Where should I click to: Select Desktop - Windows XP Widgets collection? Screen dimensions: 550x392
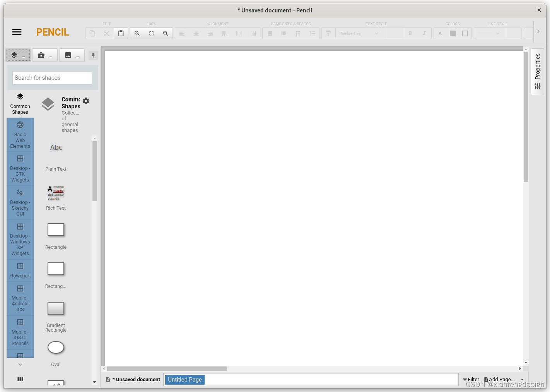(x=20, y=239)
